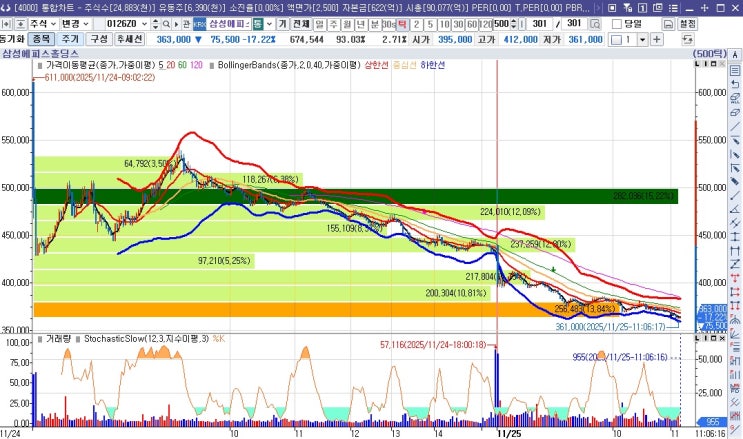Toggle the 틱 tick chart period
743x439 pixels.
click(403, 24)
